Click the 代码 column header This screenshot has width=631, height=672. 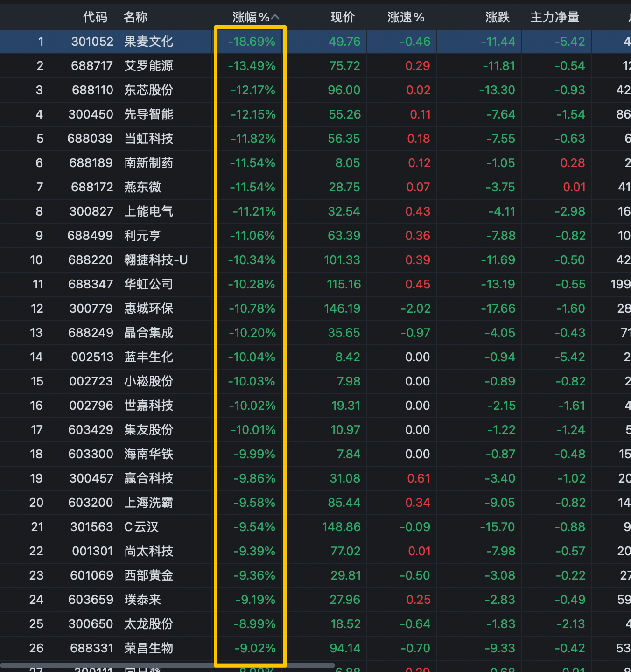[x=95, y=17]
